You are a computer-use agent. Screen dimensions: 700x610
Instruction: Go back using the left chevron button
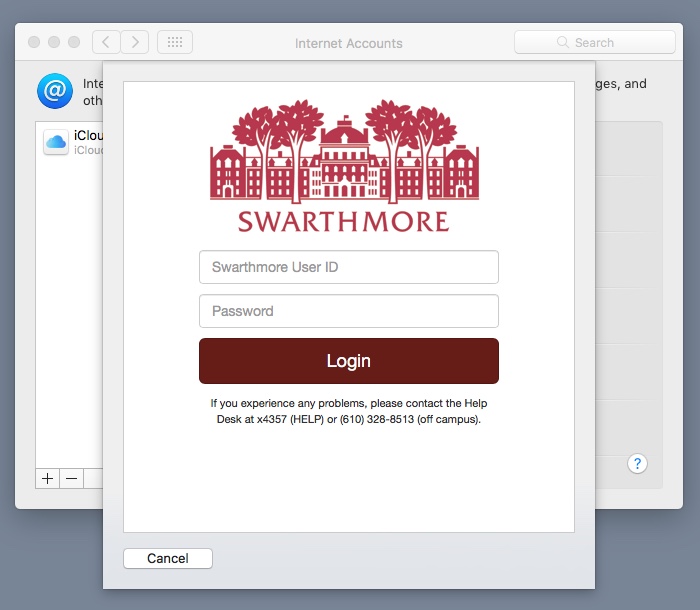pos(106,42)
